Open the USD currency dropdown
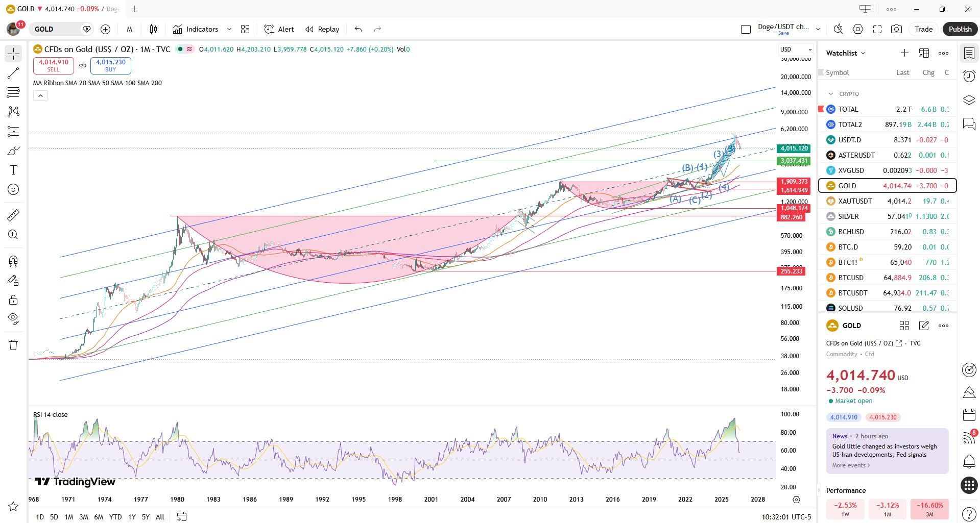 click(796, 49)
